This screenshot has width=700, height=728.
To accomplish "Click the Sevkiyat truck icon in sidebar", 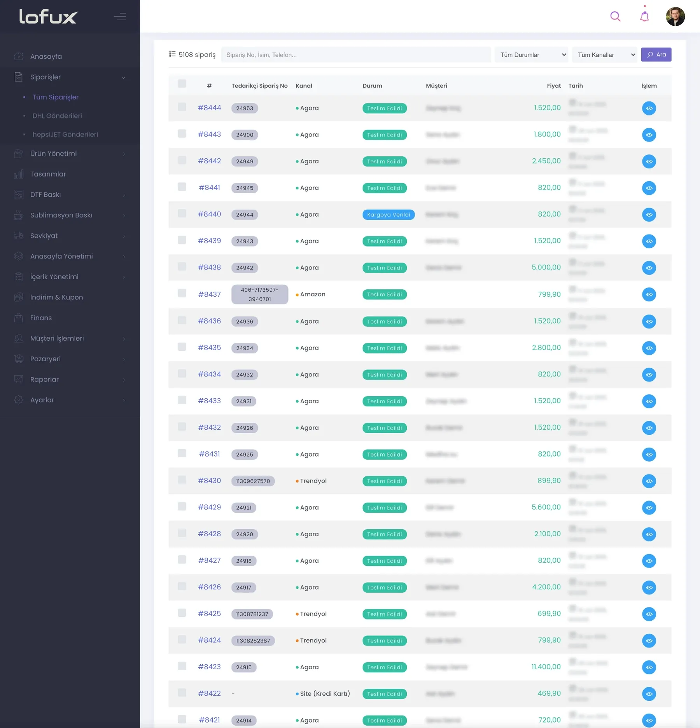I will tap(18, 236).
